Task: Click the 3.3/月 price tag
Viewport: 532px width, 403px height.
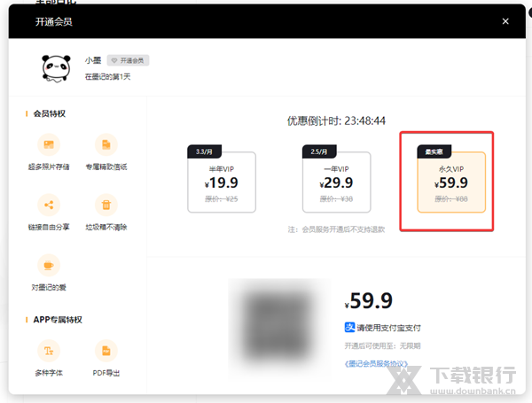Action: tap(204, 151)
